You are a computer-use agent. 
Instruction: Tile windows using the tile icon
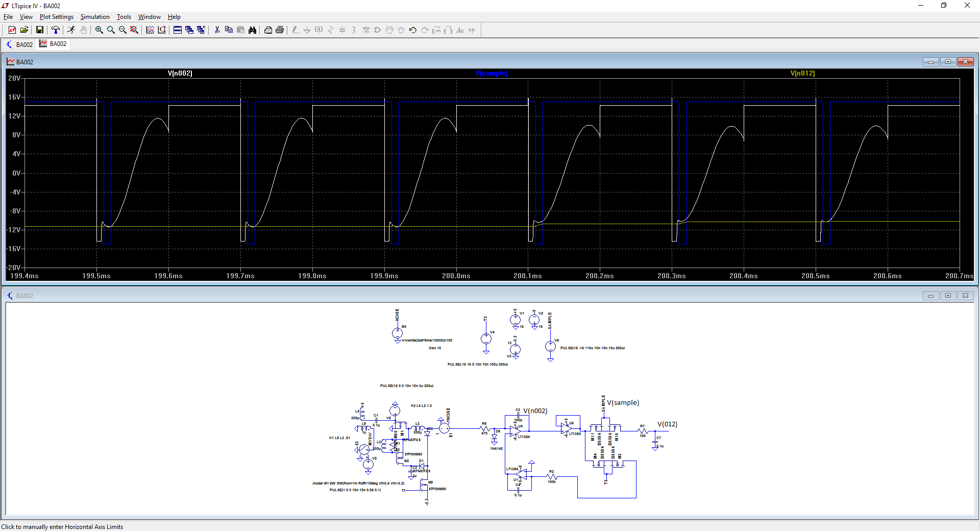(178, 30)
